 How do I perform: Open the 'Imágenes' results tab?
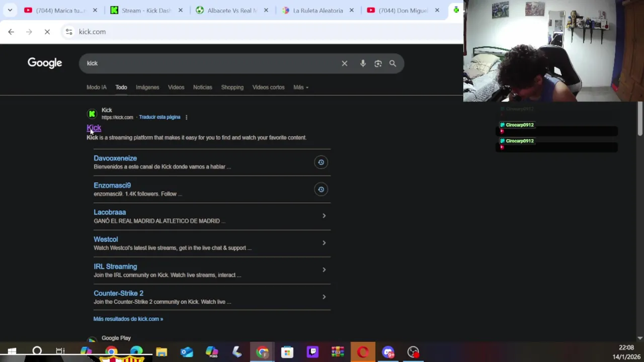(x=147, y=87)
